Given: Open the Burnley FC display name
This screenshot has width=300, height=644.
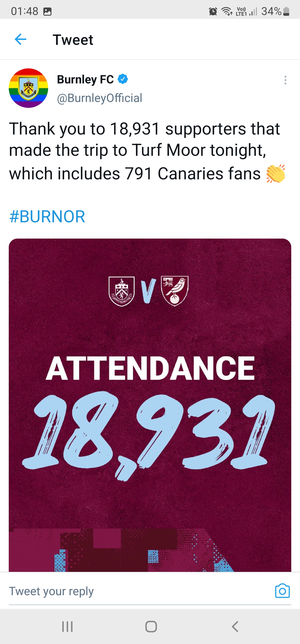Looking at the screenshot, I should click(85, 79).
